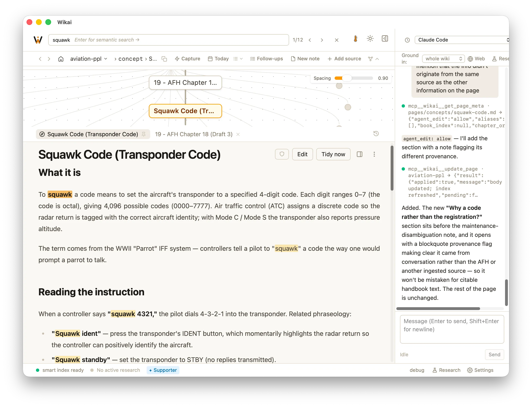Click the chat message input field
Screen dimensions: 532x407
[x=452, y=329]
